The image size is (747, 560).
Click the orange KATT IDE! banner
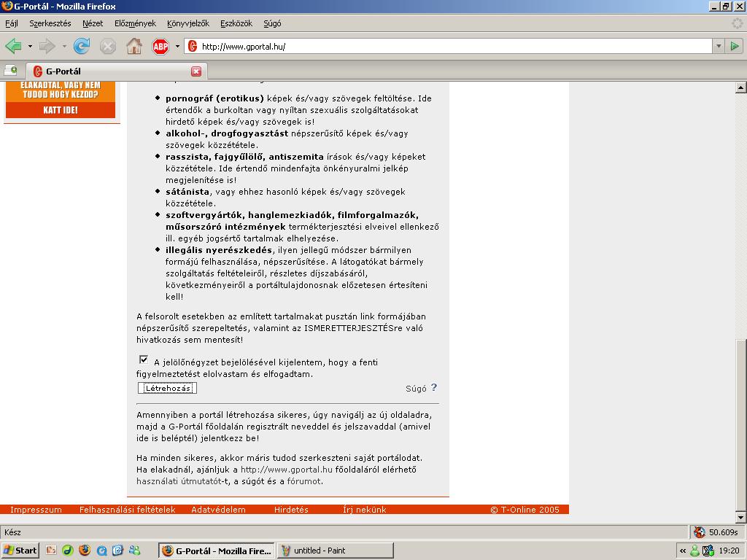click(61, 110)
